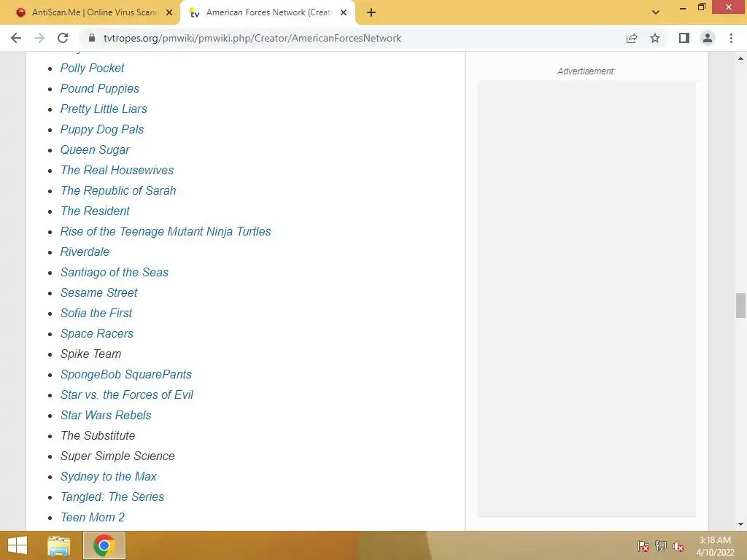
Task: Visit the Sesame Street page
Action: click(x=98, y=293)
